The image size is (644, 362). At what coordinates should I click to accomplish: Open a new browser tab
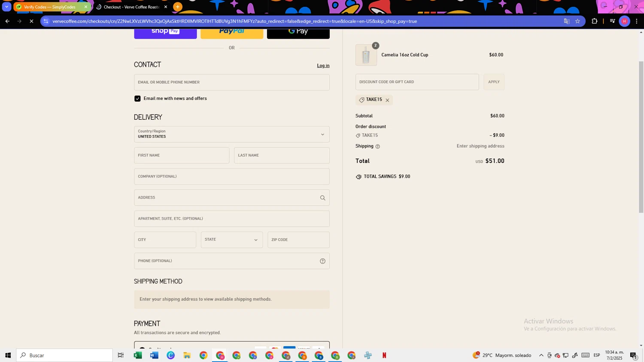coord(178,7)
